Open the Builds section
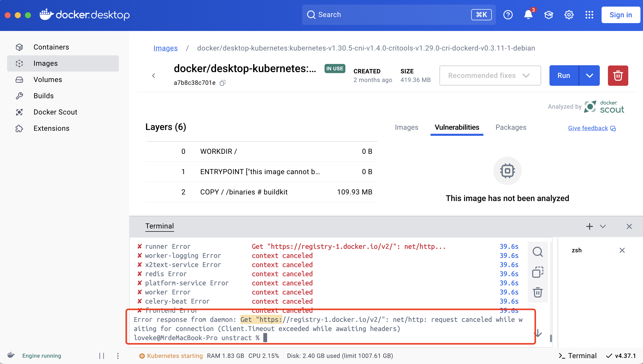Screen dimensions: 643x364 pos(43,96)
